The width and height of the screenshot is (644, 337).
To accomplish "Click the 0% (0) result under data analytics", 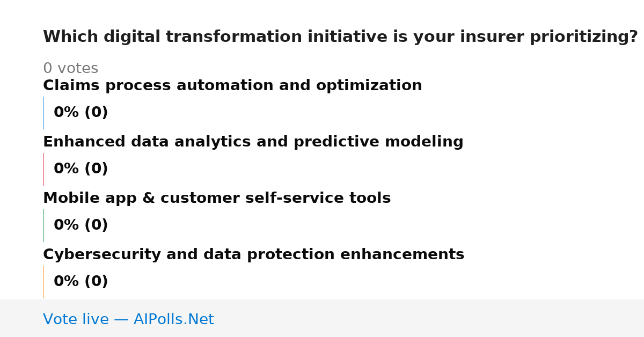I will [80, 169].
